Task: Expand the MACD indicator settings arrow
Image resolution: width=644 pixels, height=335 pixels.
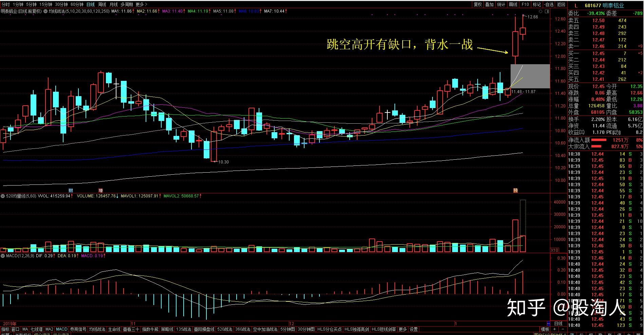Action: [x=3, y=255]
